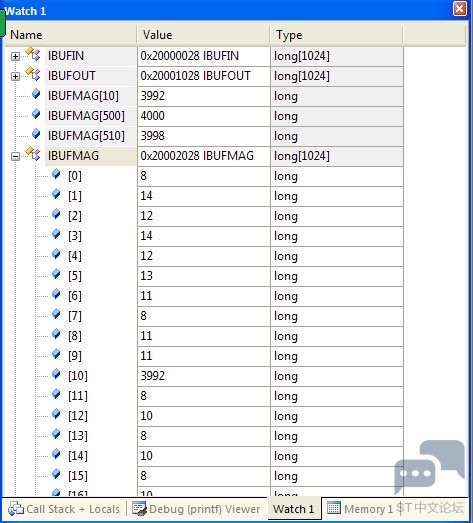Click the IBUFMAG[500] watch variable icon
The image size is (473, 523).
[x=36, y=114]
